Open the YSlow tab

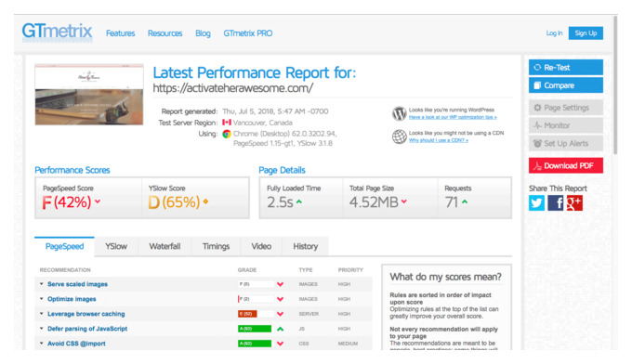116,246
